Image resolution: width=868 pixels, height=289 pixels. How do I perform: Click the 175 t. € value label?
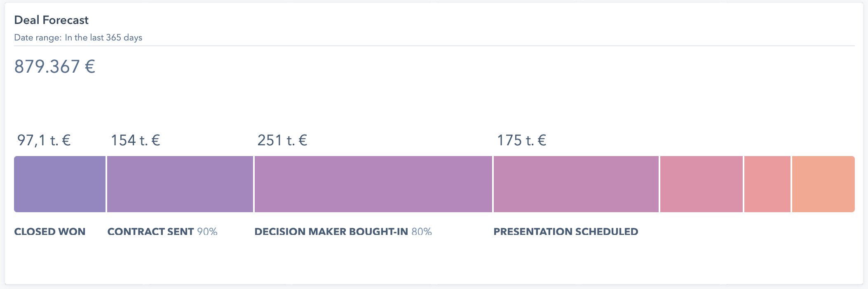point(521,140)
